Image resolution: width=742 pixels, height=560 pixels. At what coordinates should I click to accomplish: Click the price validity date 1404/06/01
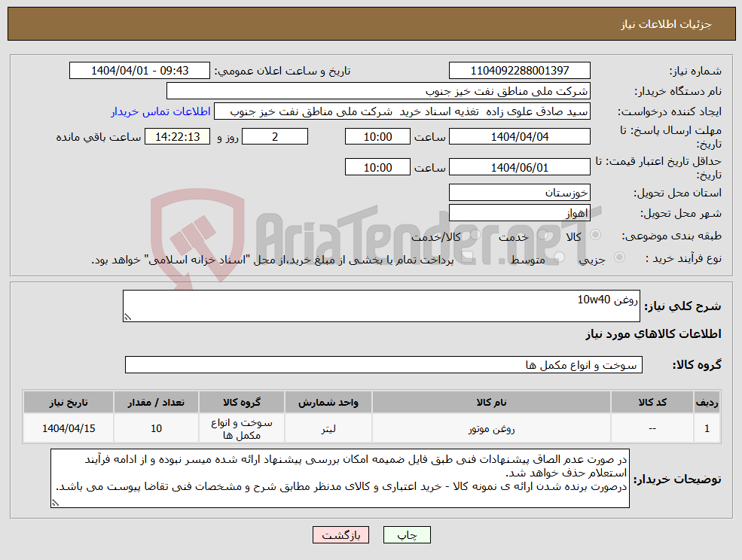click(x=520, y=167)
